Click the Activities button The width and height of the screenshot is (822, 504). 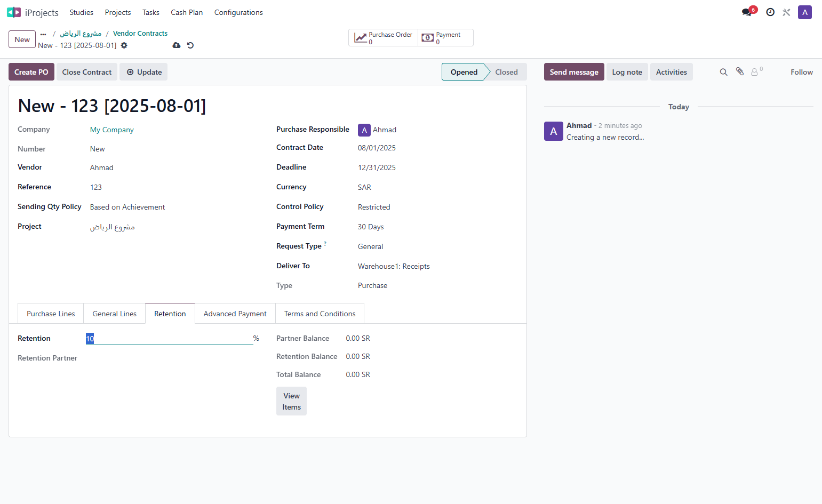[672, 72]
